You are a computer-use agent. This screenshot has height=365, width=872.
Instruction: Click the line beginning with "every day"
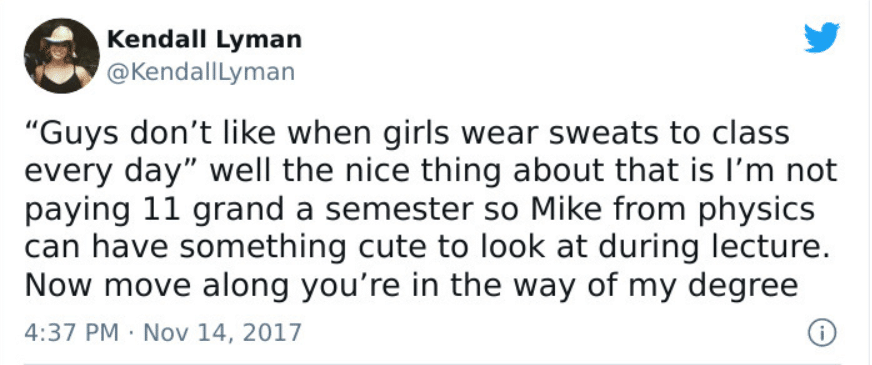tap(431, 172)
